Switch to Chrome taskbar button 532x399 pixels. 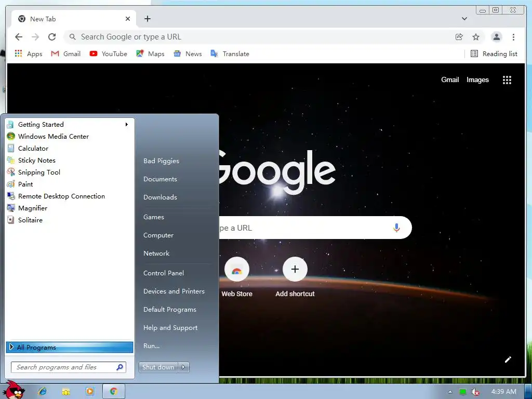pyautogui.click(x=114, y=391)
